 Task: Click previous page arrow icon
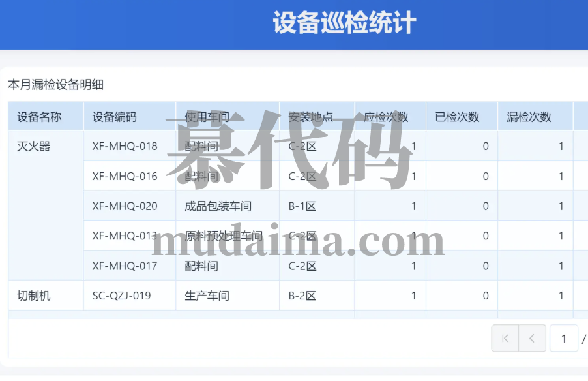point(532,339)
